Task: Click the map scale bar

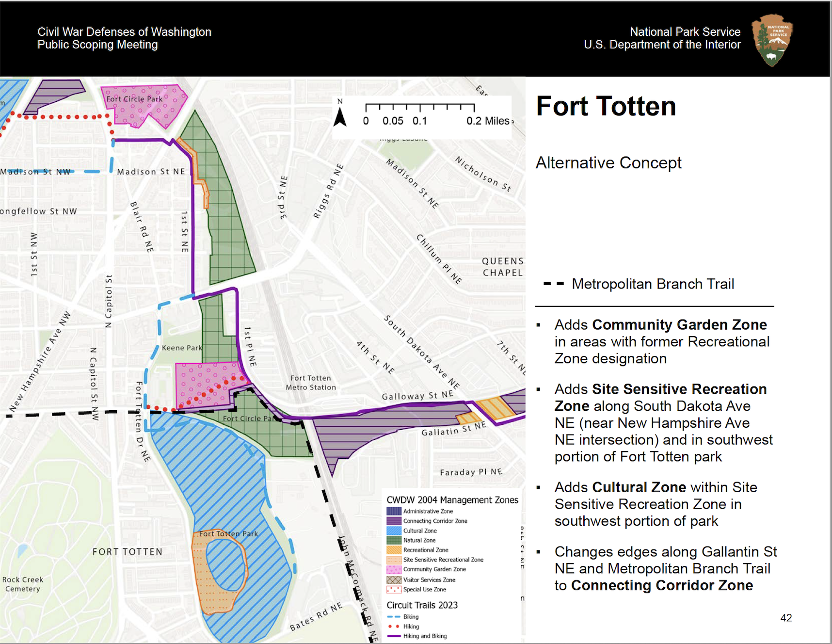Action: (420, 108)
